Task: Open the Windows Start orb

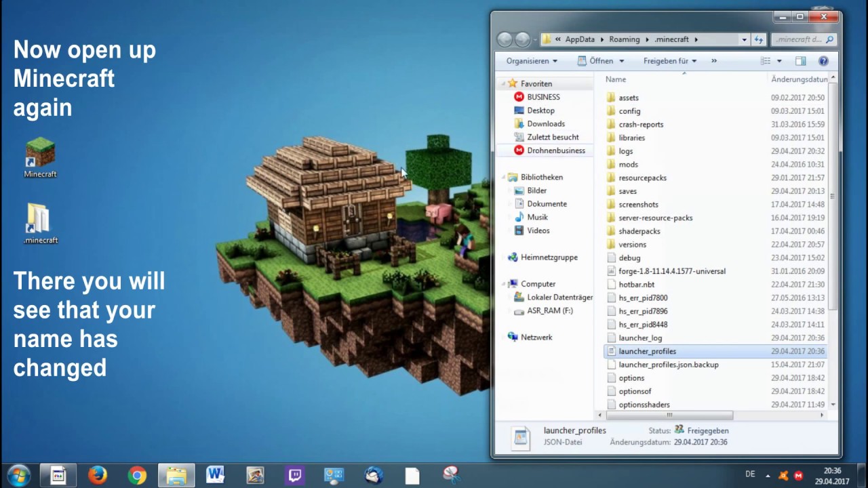Action: 18,475
